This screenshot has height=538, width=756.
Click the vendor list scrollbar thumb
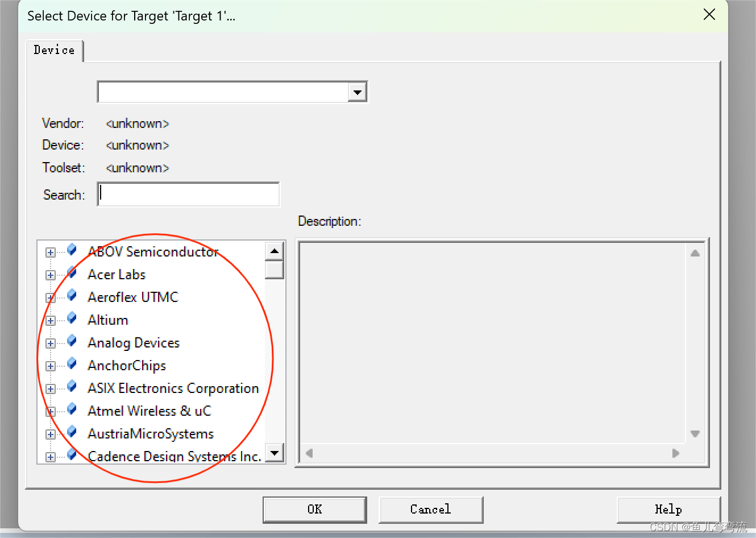pyautogui.click(x=275, y=270)
